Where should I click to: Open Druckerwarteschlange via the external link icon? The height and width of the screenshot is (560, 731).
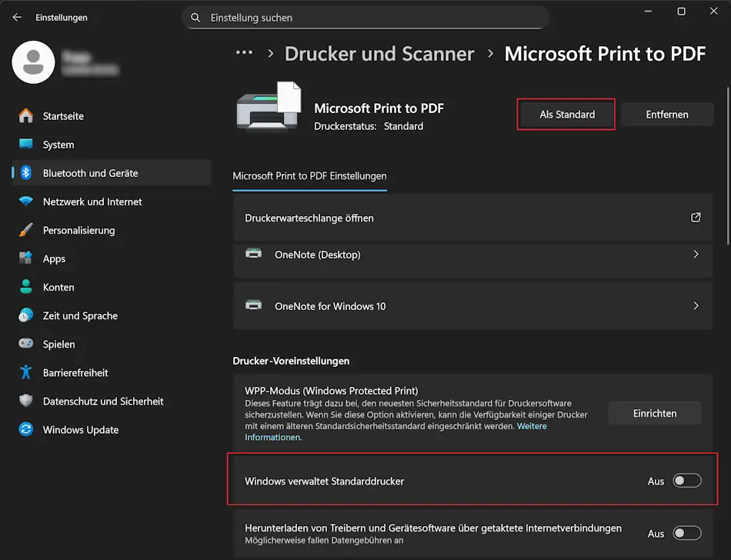694,218
